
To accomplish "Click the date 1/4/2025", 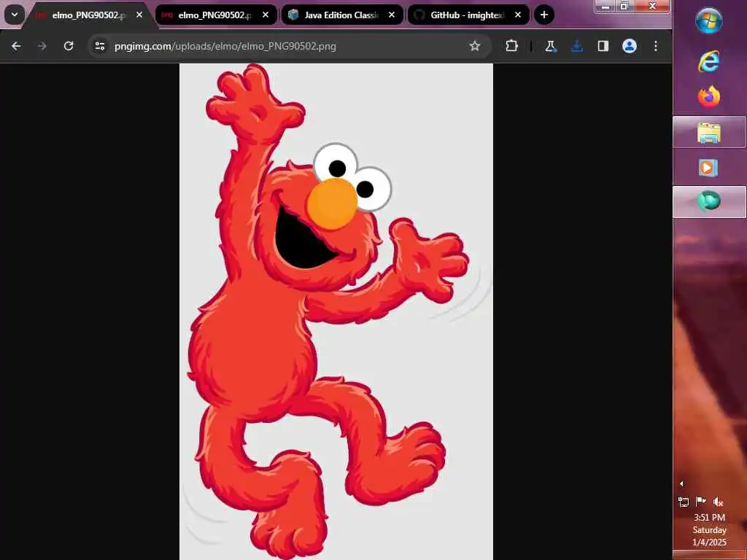I will [709, 542].
